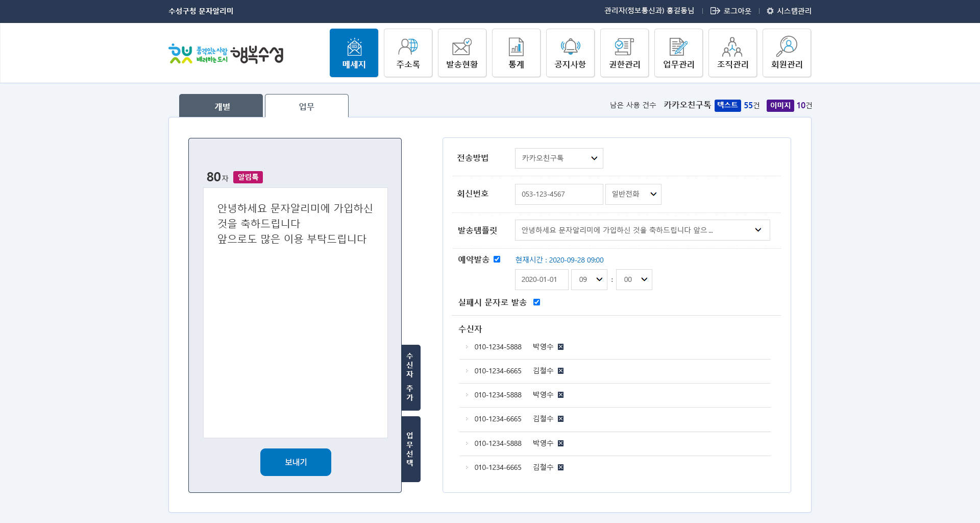The height and width of the screenshot is (523, 980).
Task: Expand the 발송템플릿 template dropdown
Action: point(642,230)
